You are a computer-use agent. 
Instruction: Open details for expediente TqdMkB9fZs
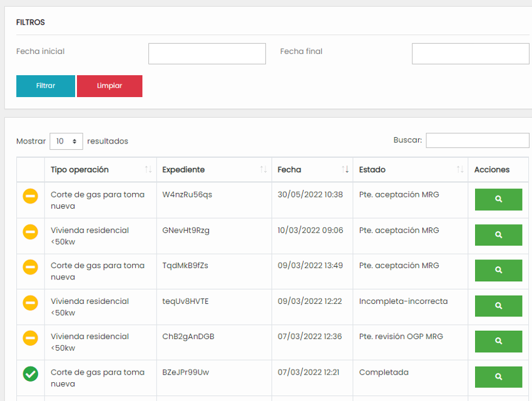[498, 270]
